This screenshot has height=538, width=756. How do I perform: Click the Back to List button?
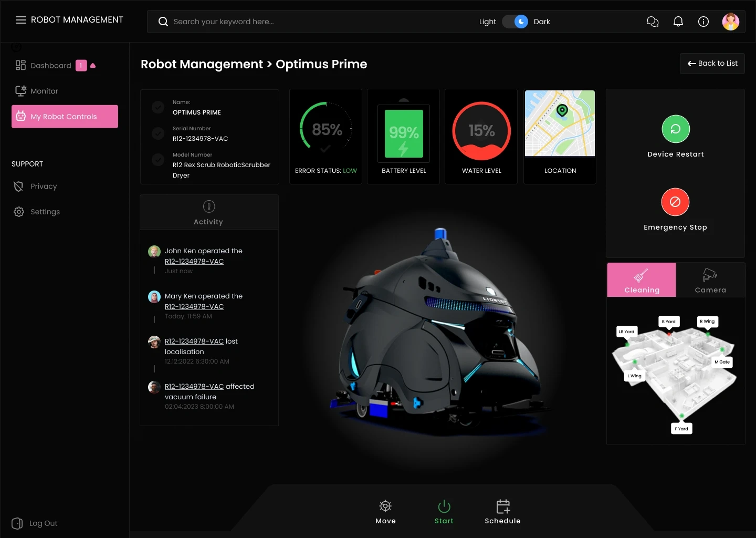click(712, 64)
